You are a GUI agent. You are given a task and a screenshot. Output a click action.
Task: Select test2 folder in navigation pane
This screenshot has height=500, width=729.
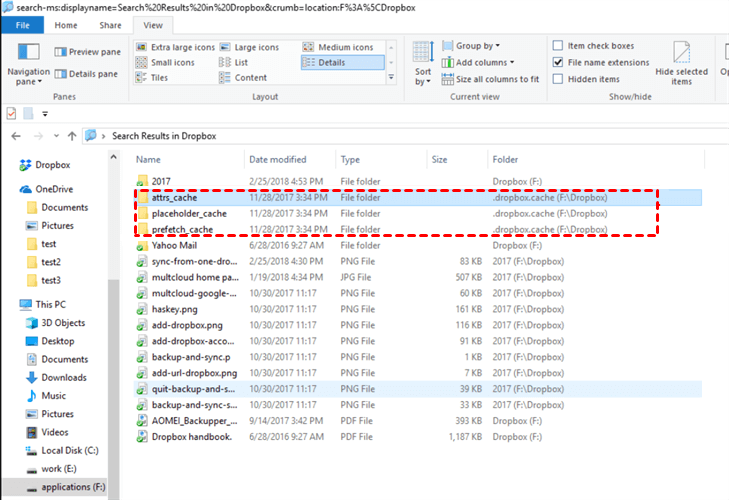tap(44, 262)
